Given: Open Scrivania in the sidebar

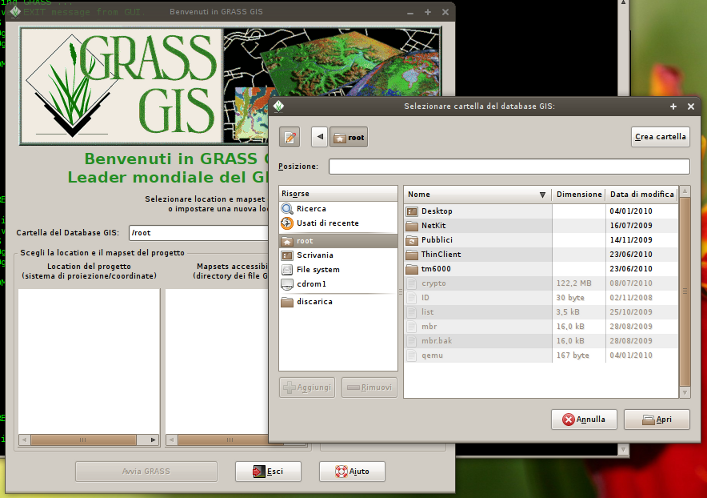Looking at the screenshot, I should [338, 255].
